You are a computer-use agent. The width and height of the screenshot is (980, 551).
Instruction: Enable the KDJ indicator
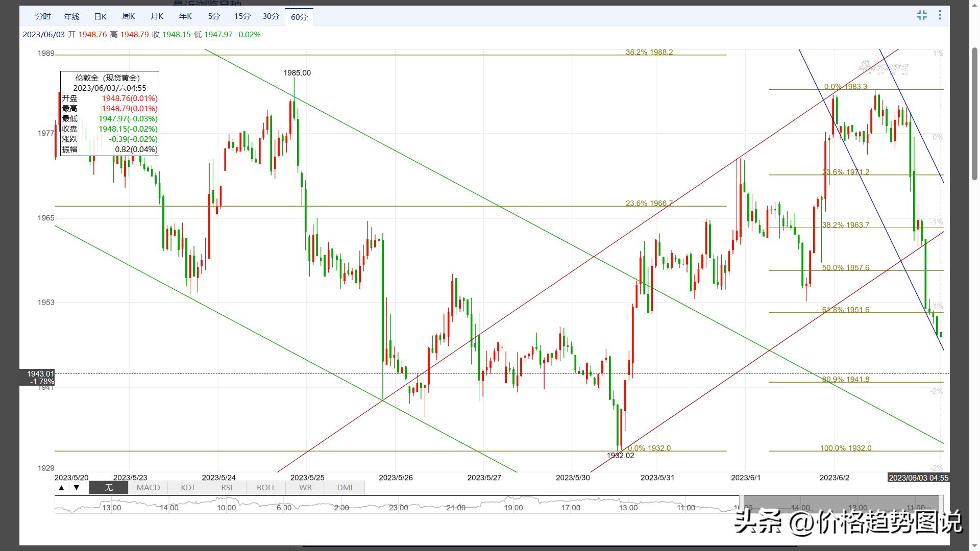point(187,488)
